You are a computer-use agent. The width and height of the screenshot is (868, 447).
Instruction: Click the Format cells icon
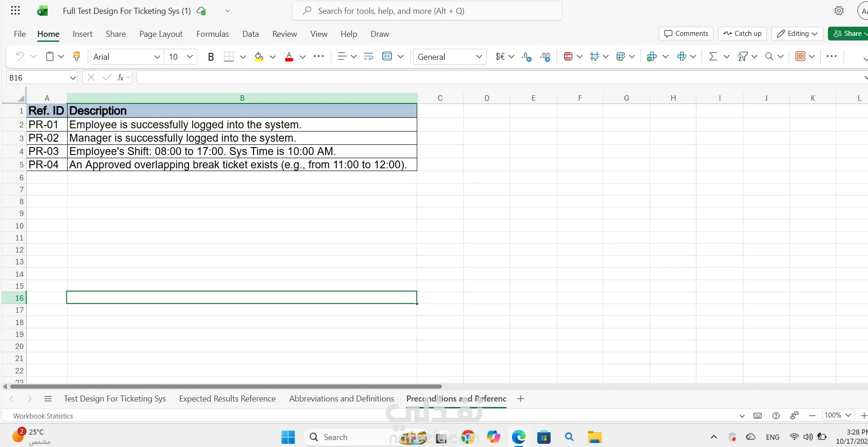pyautogui.click(x=682, y=57)
